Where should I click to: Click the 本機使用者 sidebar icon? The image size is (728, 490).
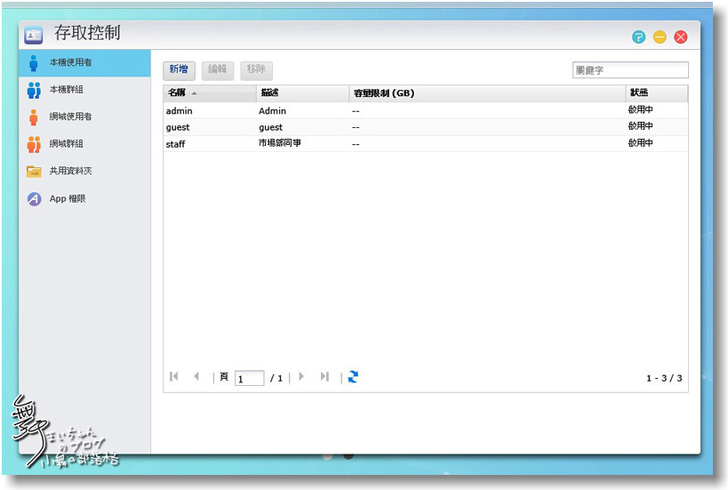[34, 63]
